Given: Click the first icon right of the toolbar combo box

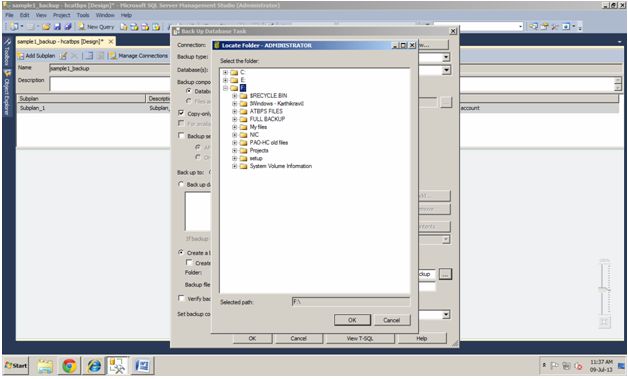Looking at the screenshot, I should pyautogui.click(x=533, y=26).
